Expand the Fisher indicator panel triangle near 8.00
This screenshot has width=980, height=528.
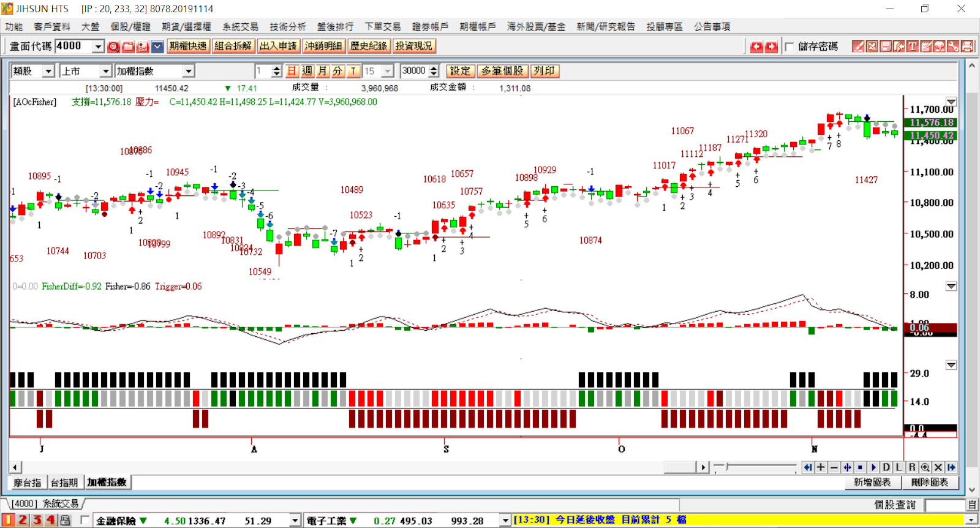[x=951, y=286]
